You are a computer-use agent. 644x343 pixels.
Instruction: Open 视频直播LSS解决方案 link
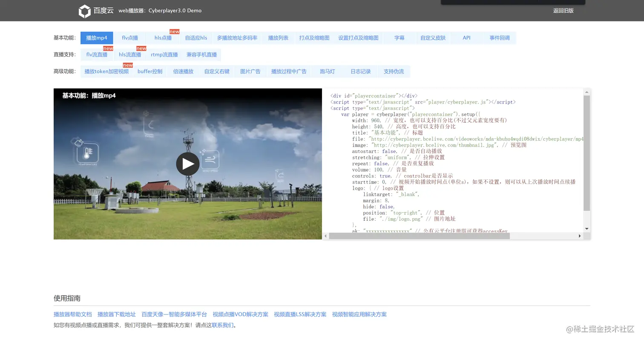point(300,314)
